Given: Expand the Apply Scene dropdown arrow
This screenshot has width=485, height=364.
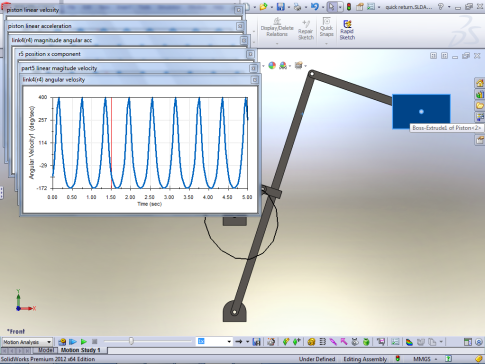Looking at the screenshot, I should click(290, 66).
